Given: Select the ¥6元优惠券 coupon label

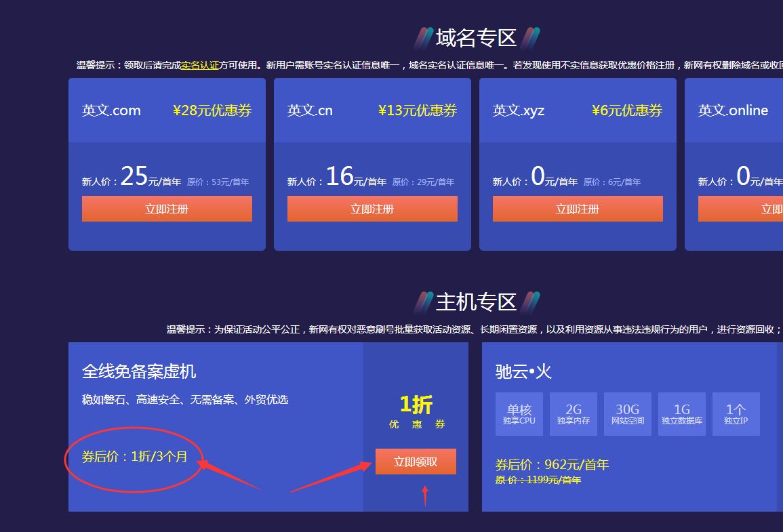Looking at the screenshot, I should click(x=627, y=110).
